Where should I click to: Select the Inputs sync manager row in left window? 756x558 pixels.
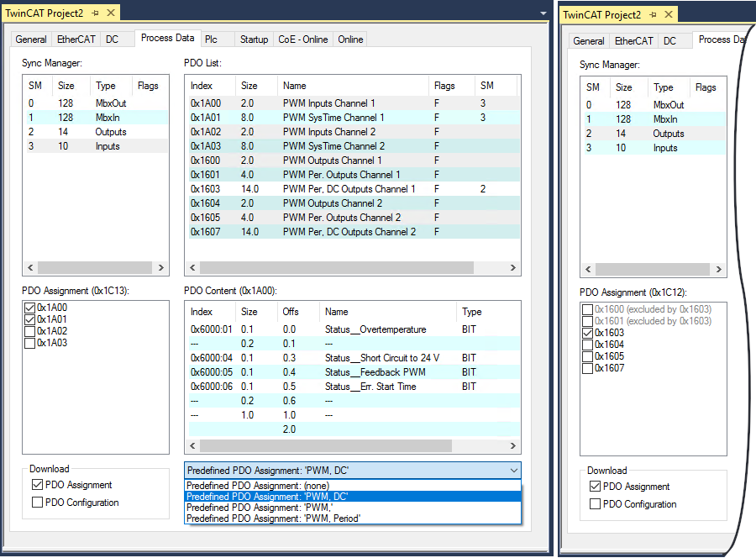pyautogui.click(x=96, y=146)
